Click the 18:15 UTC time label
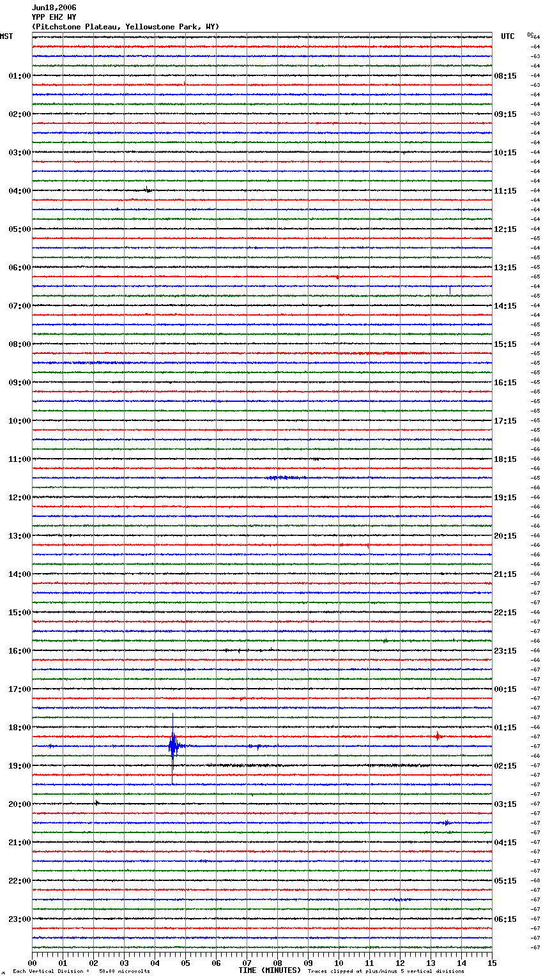This screenshot has width=543, height=980. pyautogui.click(x=505, y=459)
